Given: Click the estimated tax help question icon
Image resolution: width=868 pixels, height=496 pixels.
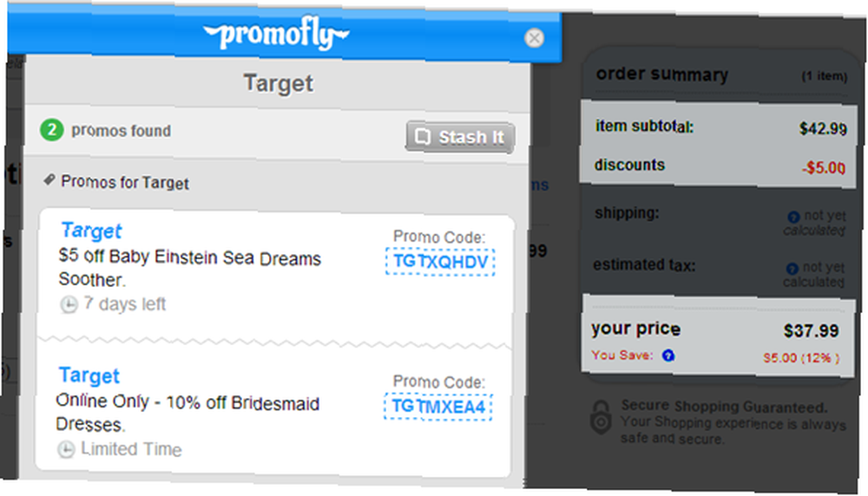Looking at the screenshot, I should click(x=792, y=269).
